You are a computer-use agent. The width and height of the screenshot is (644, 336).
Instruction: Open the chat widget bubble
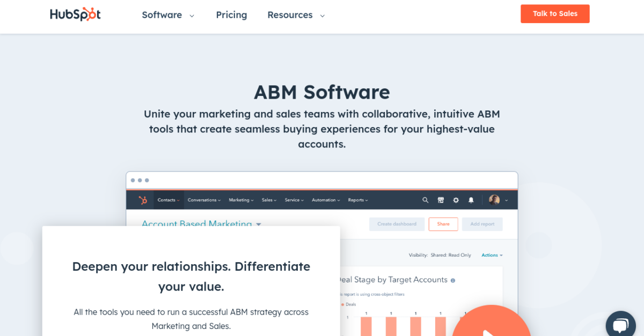click(620, 324)
